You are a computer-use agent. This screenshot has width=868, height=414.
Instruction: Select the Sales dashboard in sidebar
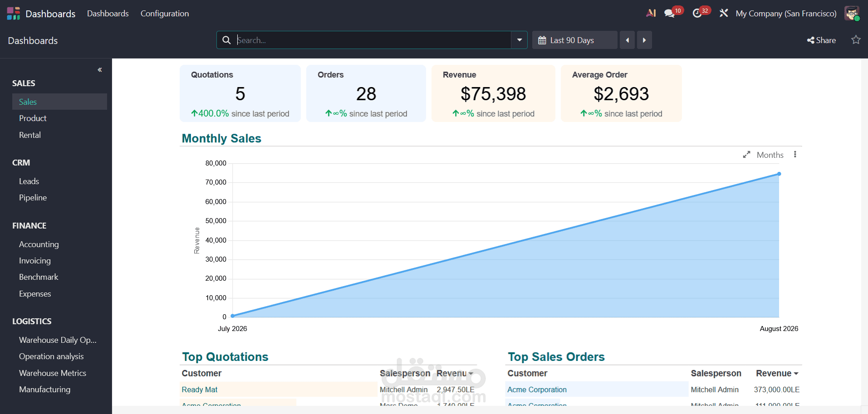(x=59, y=102)
